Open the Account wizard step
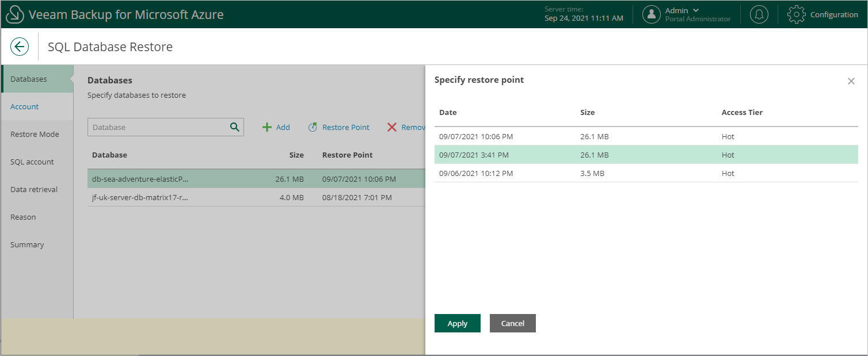Viewport: 868px width, 356px height. tap(37, 106)
